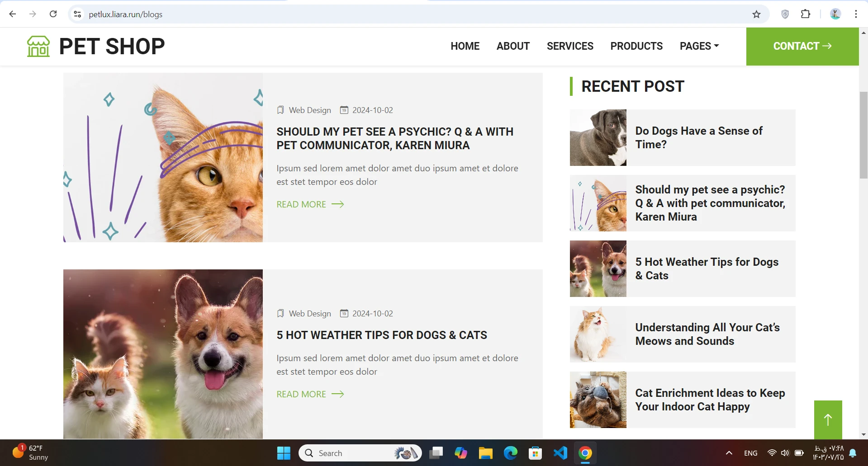The width and height of the screenshot is (868, 466).
Task: Open the Windows Start menu
Action: coord(284,453)
